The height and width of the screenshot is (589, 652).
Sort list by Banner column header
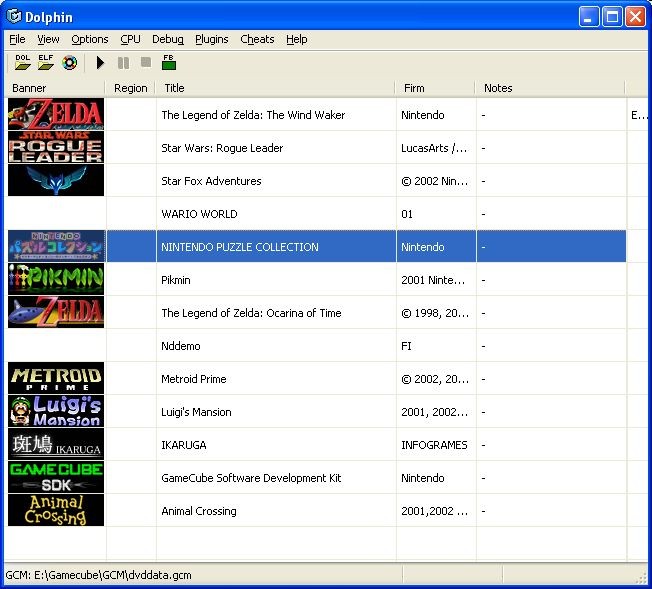(x=55, y=88)
